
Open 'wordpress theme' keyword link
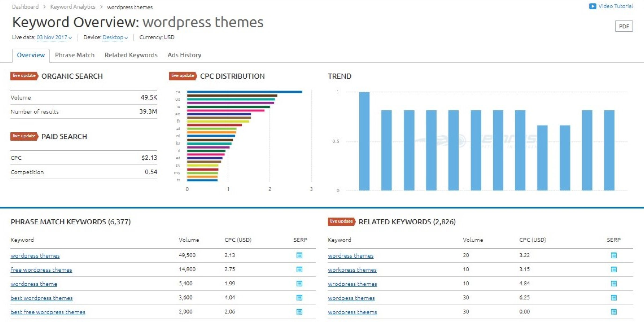pos(34,284)
